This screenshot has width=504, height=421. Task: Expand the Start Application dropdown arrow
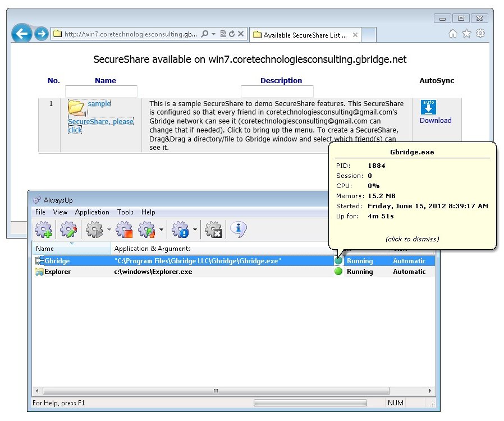point(109,230)
